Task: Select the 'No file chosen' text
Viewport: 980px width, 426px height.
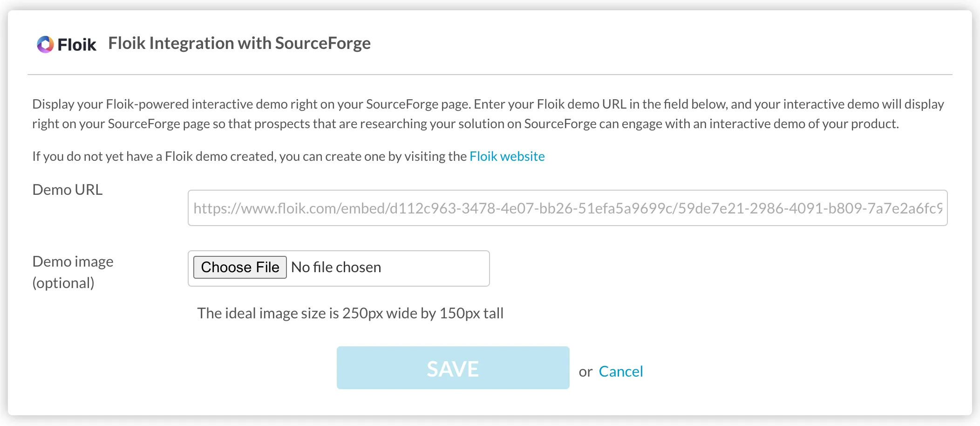Action: coord(336,267)
